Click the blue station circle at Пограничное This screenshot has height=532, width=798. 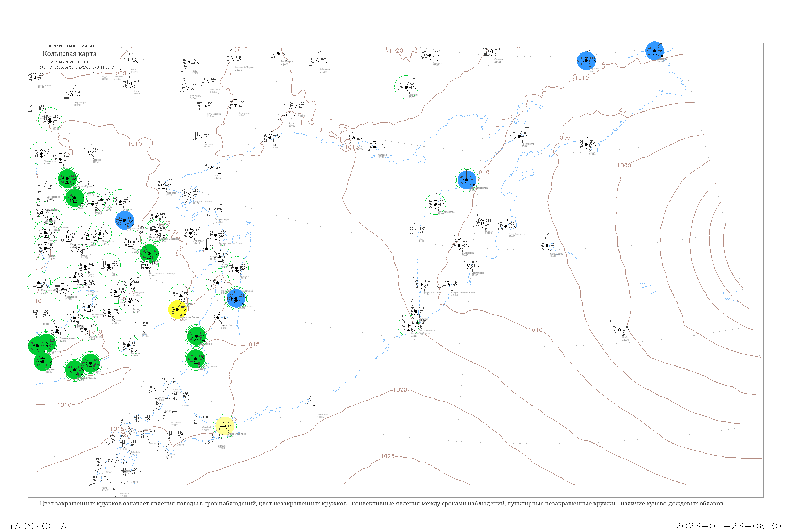click(236, 298)
